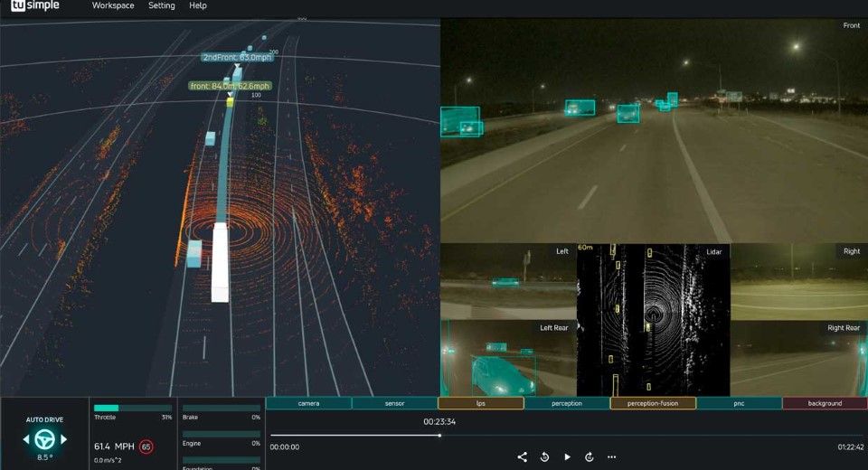Screen dimensions: 868x470
Task: Skip forward using the skip-ahead icon
Action: [590, 456]
